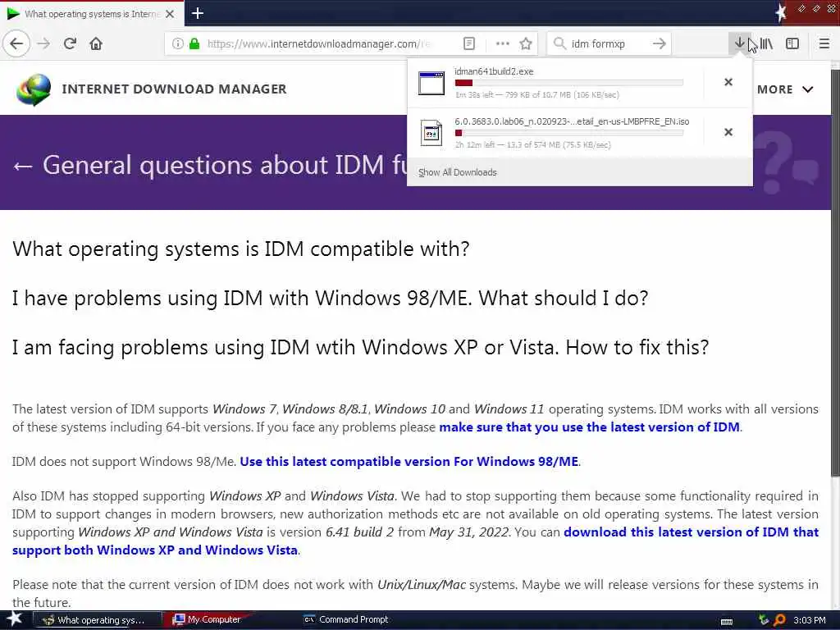Click the ISO download progress bar
840x630 pixels.
[569, 133]
